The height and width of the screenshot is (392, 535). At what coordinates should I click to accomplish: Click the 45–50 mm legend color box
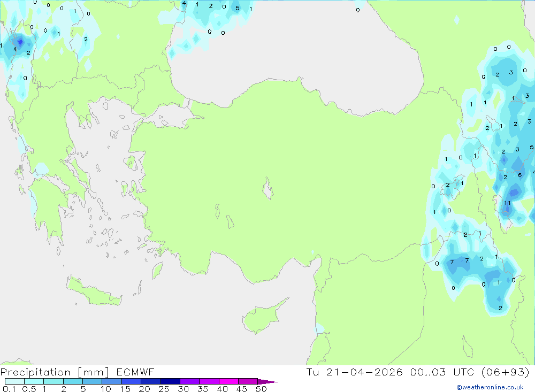248,381
